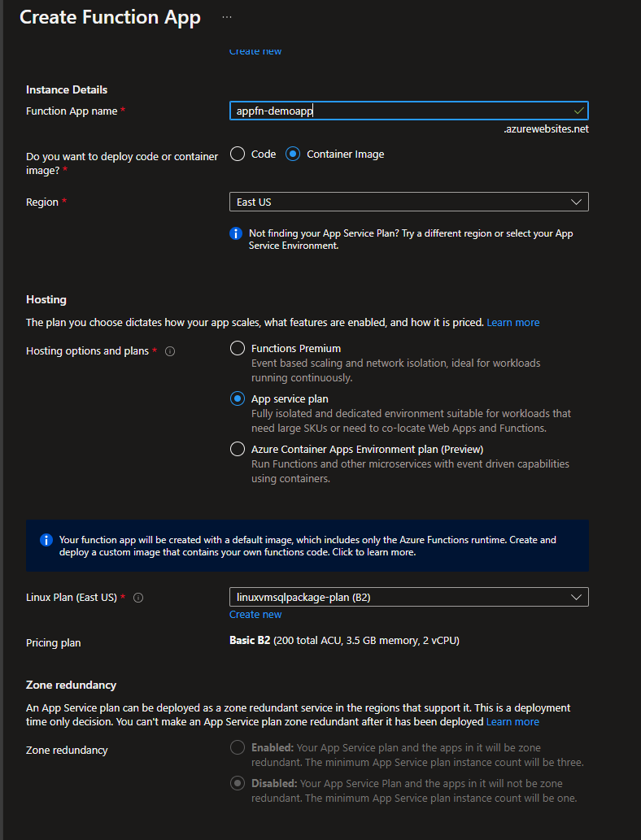
Task: Click the Create Function App page title
Action: (110, 17)
